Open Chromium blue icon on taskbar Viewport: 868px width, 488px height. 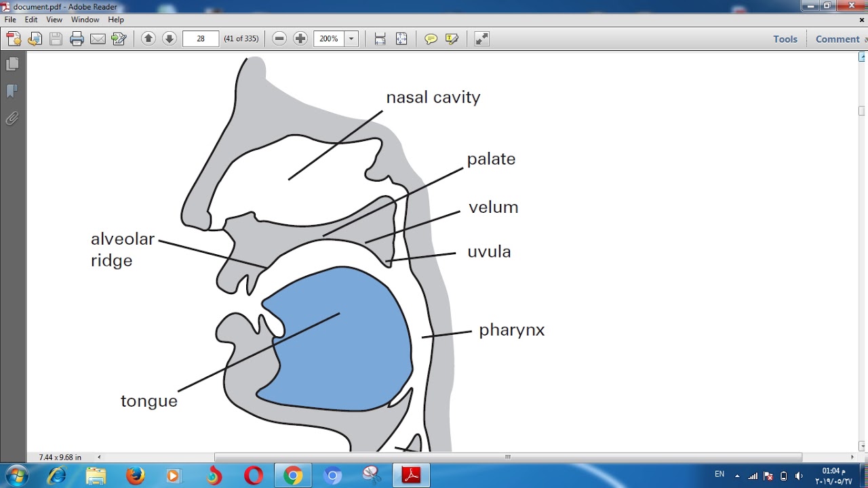coord(332,476)
